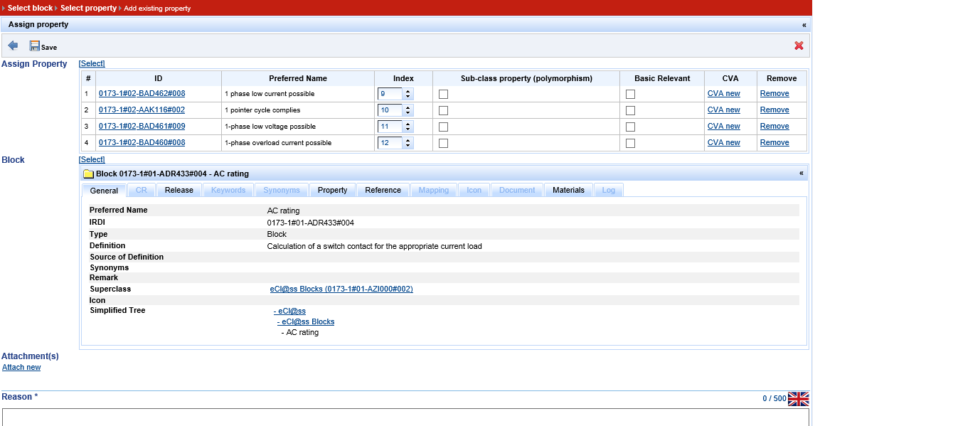Click the red X cancel icon

click(799, 46)
